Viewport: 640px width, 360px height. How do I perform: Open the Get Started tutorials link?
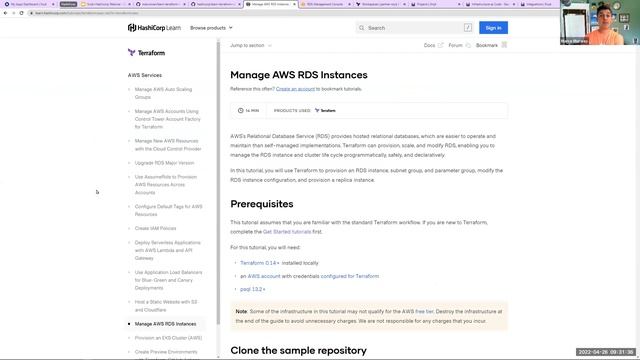[x=287, y=232]
